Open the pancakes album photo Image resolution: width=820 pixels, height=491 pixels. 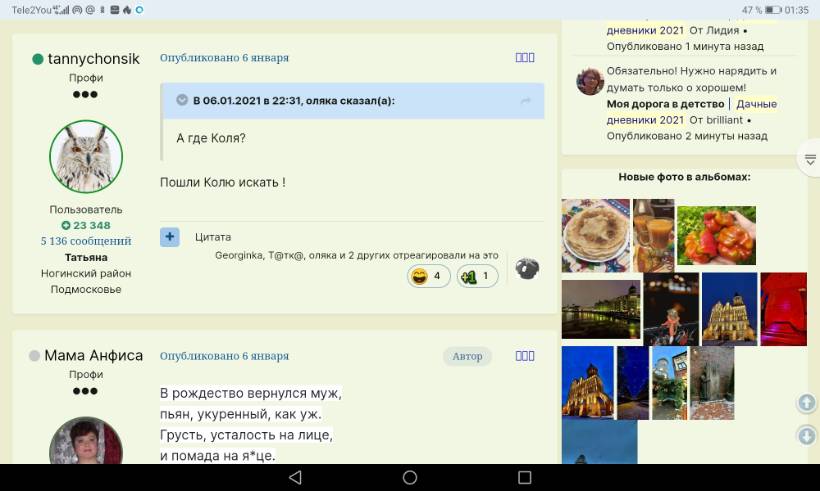[x=596, y=235]
